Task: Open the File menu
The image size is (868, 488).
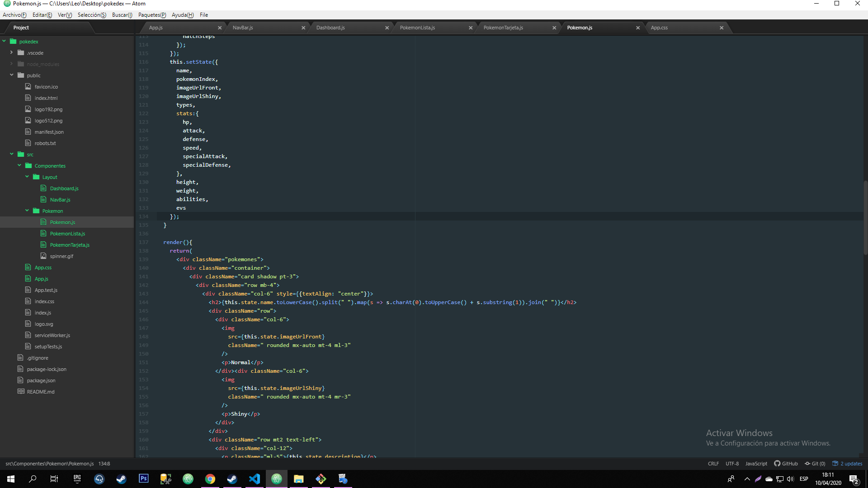Action: [x=204, y=15]
